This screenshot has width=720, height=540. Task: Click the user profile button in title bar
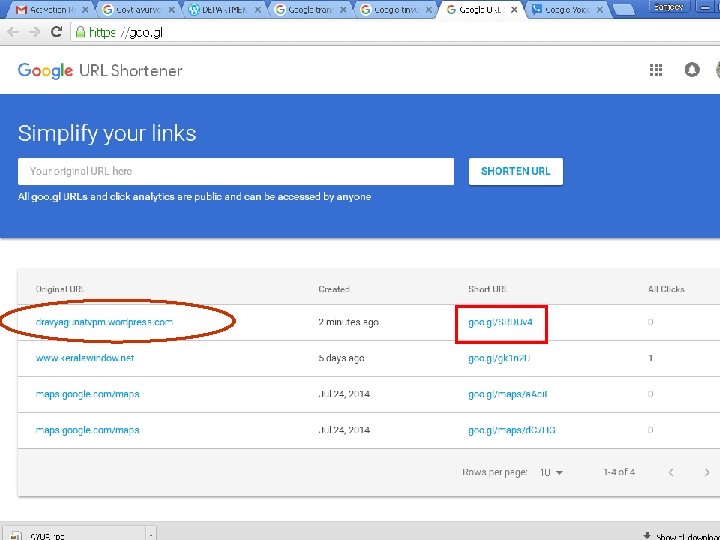669,7
